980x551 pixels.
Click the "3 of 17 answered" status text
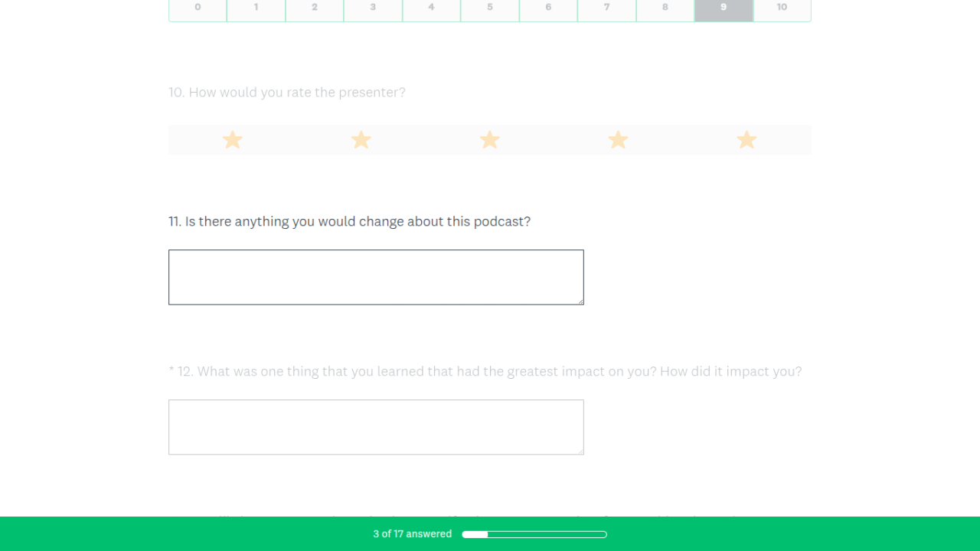tap(413, 534)
